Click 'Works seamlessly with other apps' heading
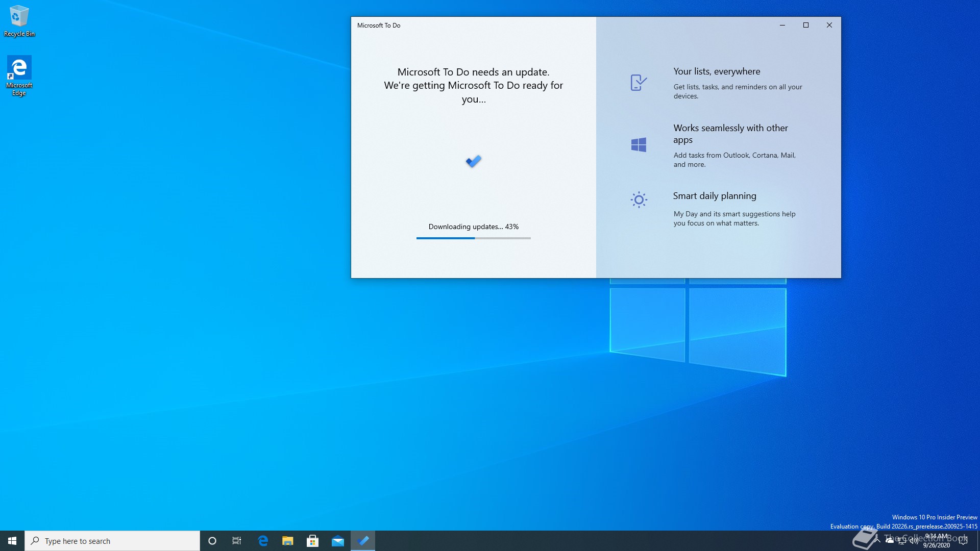 [730, 134]
